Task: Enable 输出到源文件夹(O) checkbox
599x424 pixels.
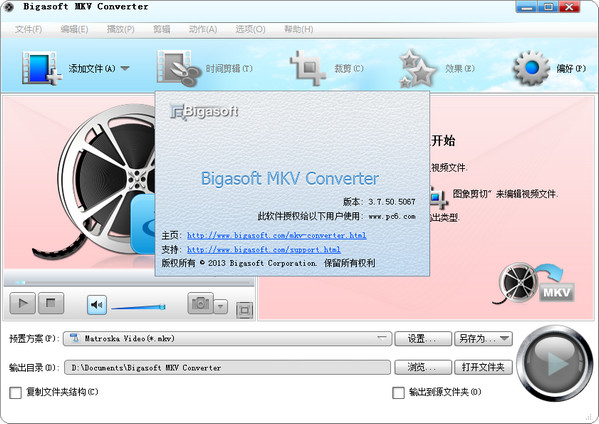Action: [x=398, y=393]
